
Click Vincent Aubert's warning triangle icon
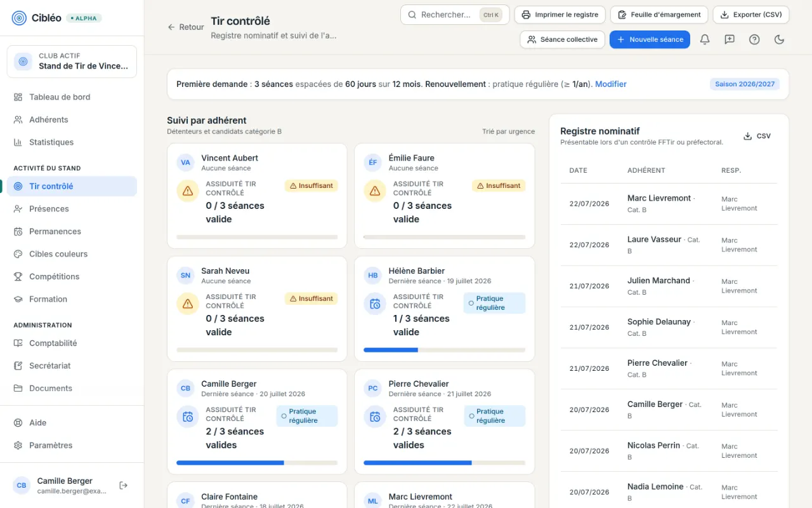[x=188, y=190]
